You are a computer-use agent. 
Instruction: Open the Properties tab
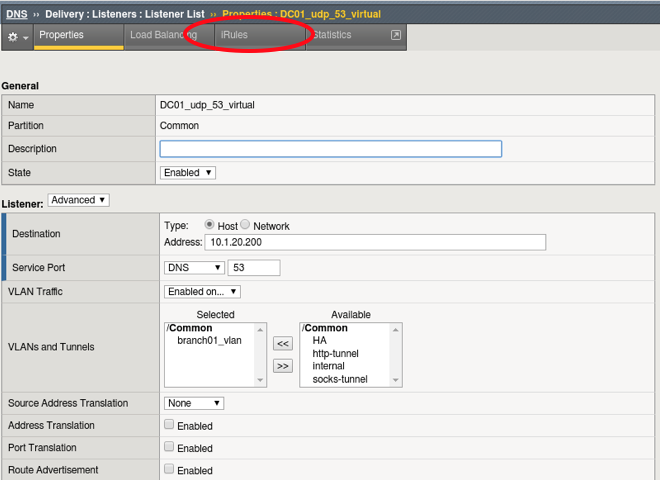click(79, 35)
